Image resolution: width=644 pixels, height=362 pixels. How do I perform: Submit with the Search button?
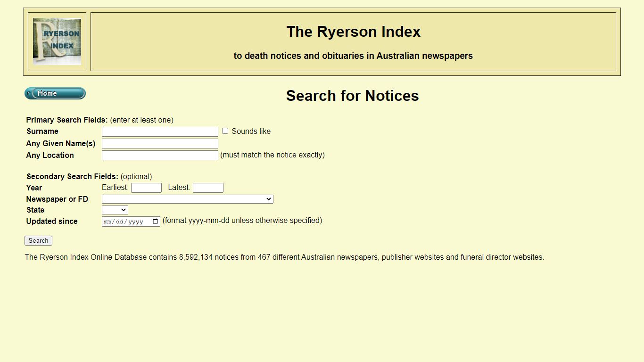point(38,240)
